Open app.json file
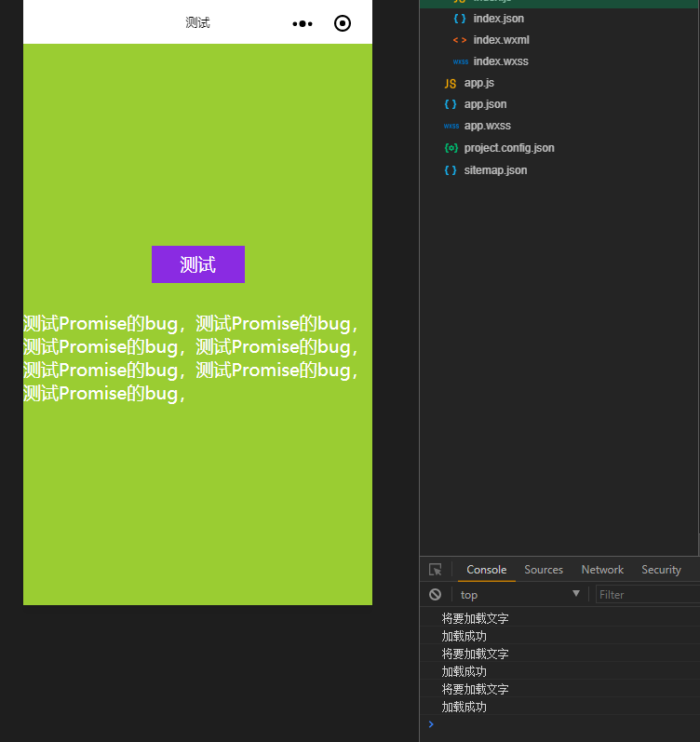 485,104
